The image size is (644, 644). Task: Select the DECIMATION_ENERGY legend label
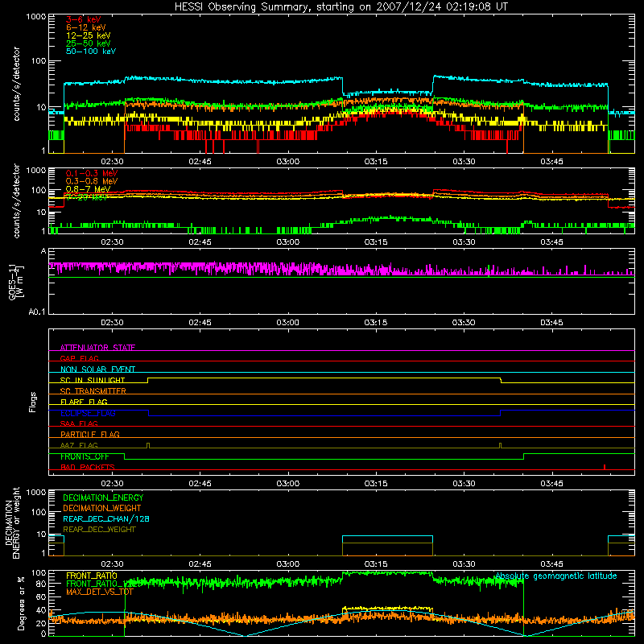click(x=103, y=497)
